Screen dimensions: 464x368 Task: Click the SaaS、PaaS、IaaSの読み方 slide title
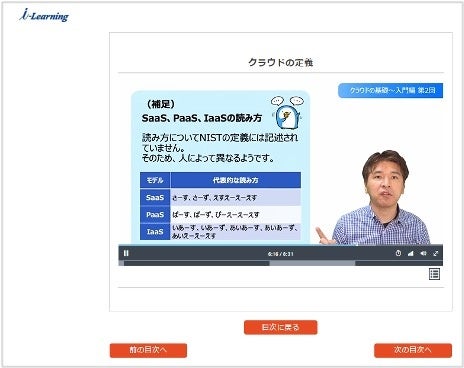coord(202,118)
